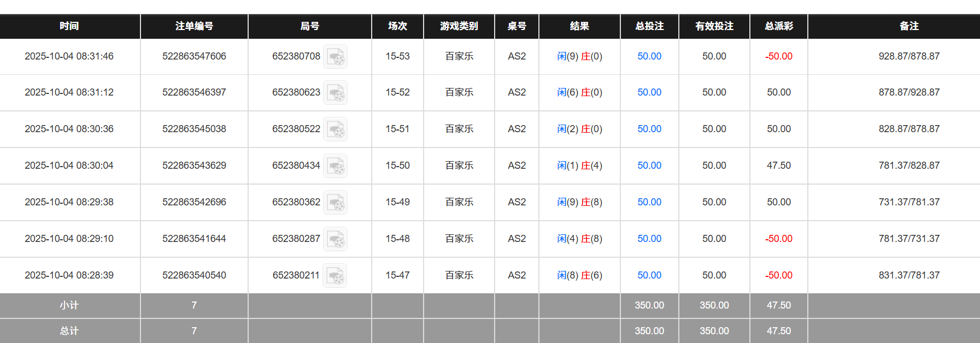Select result 庄(8) in round 15-48
Screen dimensions: 980x343
(x=592, y=239)
